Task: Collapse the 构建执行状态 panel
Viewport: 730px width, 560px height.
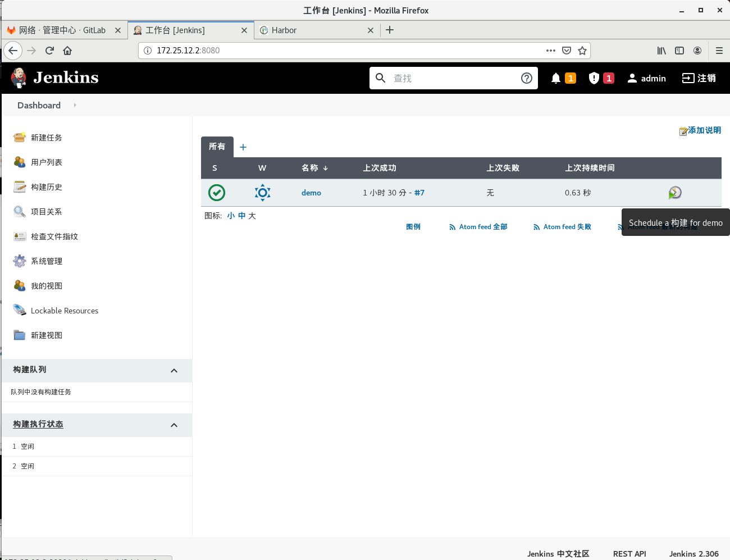Action: (174, 425)
